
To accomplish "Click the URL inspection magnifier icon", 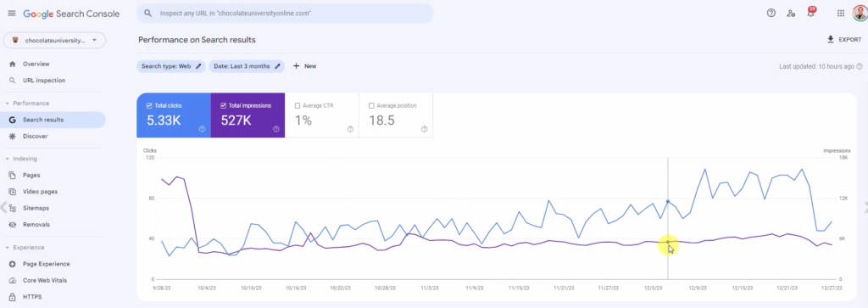I will click(12, 81).
